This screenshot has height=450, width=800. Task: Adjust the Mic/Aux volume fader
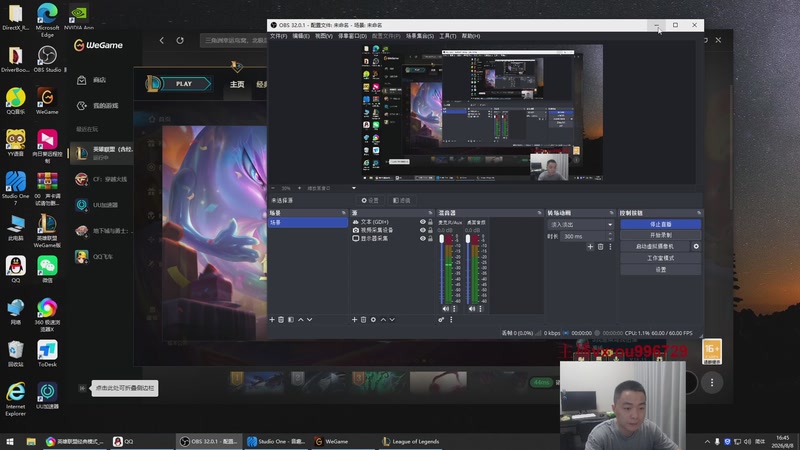click(442, 240)
